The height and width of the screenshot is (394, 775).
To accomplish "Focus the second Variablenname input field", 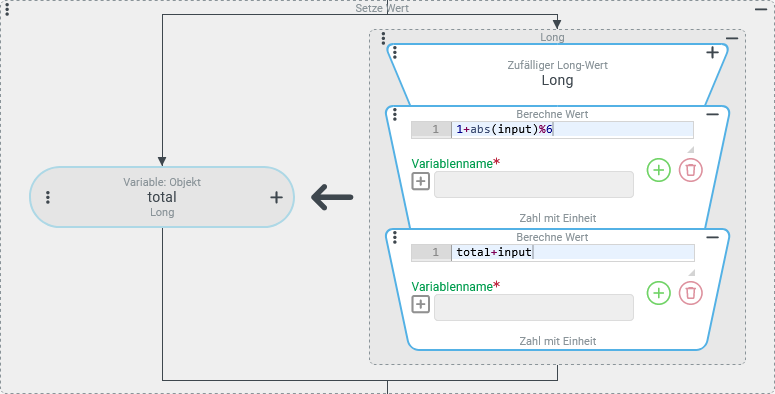I will [534, 307].
